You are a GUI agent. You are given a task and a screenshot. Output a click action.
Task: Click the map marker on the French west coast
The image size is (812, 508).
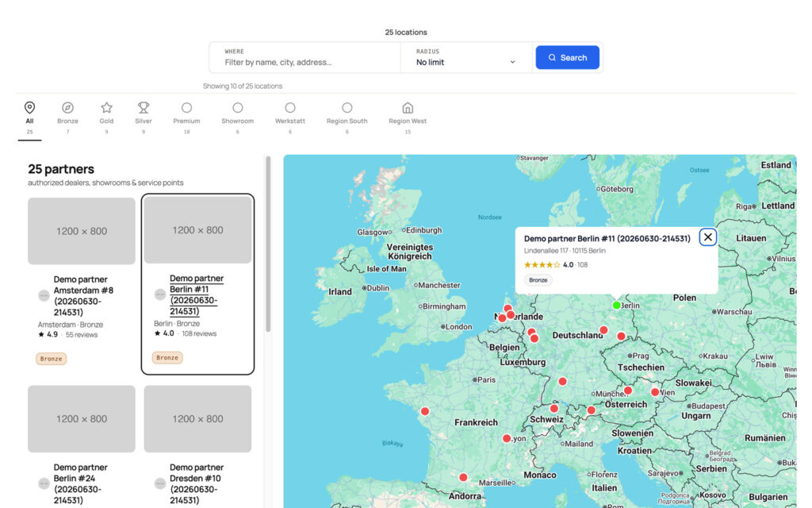click(x=425, y=412)
